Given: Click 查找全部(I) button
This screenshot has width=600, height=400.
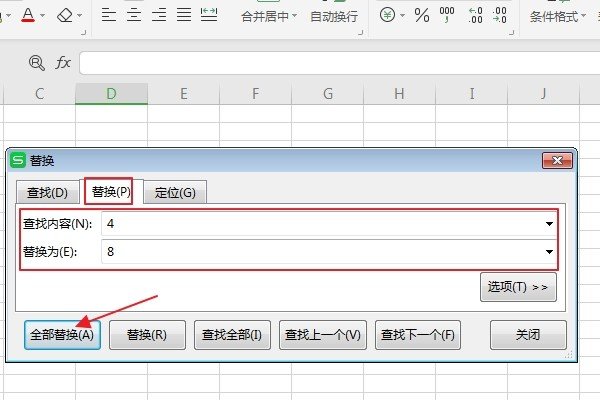Looking at the screenshot, I should coord(232,335).
